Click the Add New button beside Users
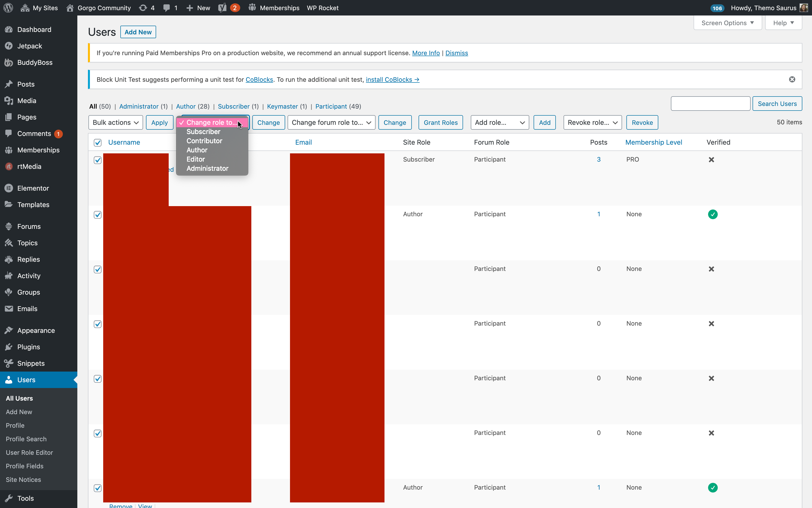 click(138, 32)
